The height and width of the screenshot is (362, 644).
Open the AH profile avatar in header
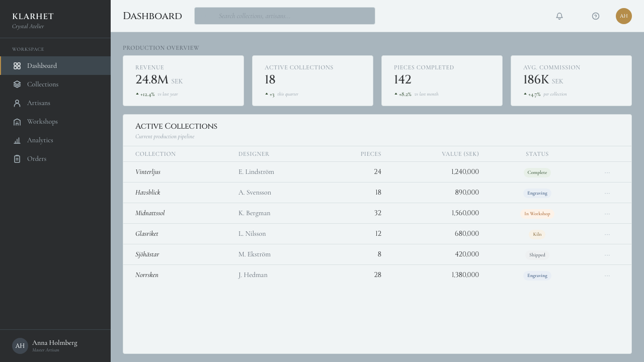coord(624,16)
